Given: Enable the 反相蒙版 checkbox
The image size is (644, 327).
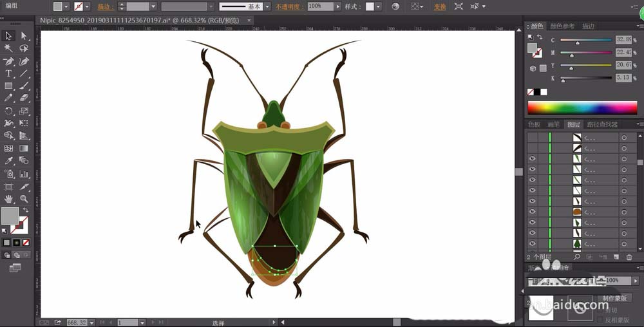Looking at the screenshot, I should [600, 319].
